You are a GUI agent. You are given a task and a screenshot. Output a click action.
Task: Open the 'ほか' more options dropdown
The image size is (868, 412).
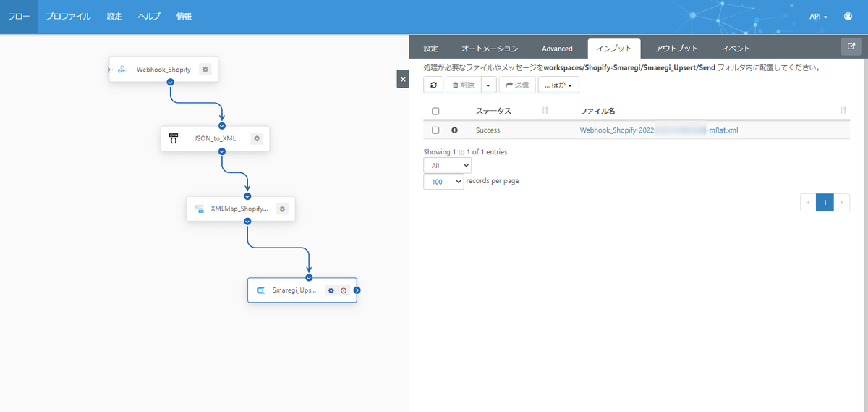558,85
